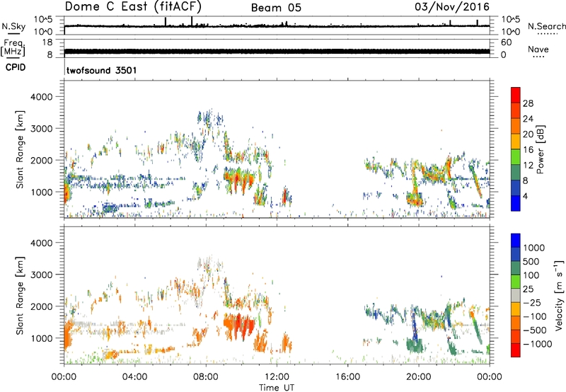
Task: Click the "CPID" label
Action: [16, 67]
